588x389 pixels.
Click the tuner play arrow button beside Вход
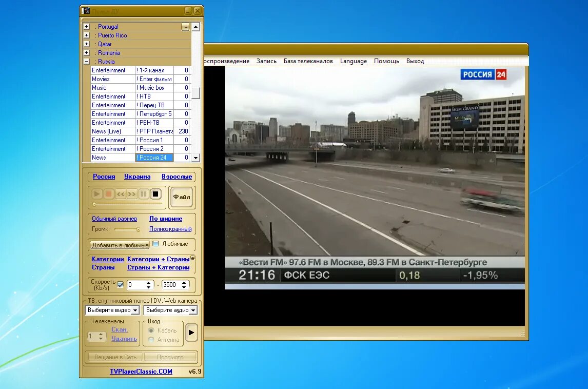[191, 333]
